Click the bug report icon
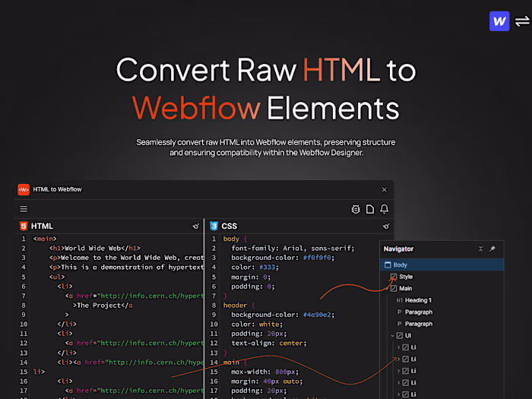This screenshot has height=399, width=532. coord(356,209)
